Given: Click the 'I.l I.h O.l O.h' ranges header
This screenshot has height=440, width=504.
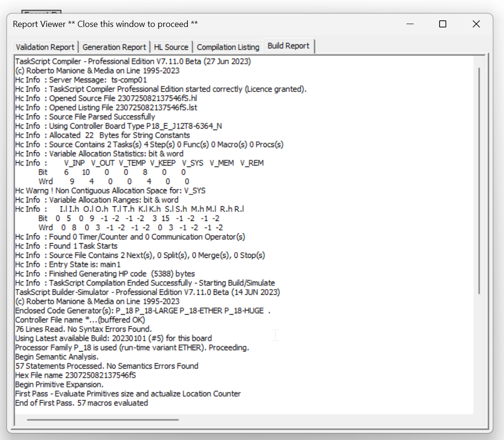Looking at the screenshot, I should tap(130, 209).
